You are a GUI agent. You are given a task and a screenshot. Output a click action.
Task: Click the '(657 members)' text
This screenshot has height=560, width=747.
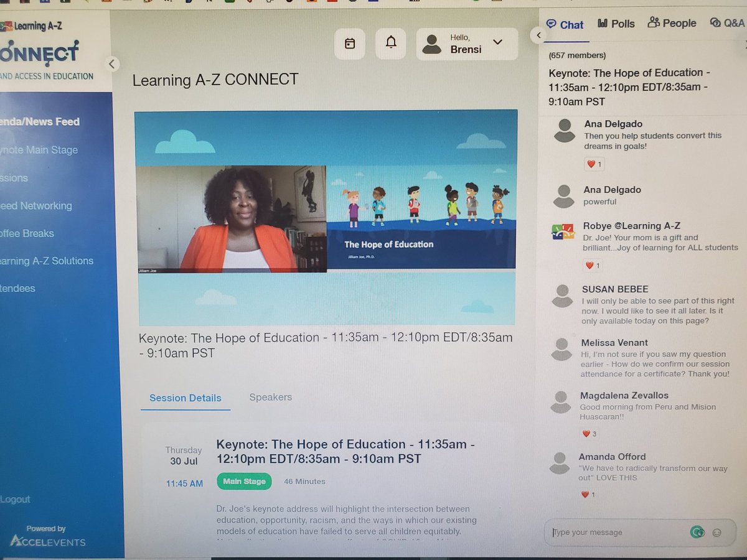pos(578,55)
